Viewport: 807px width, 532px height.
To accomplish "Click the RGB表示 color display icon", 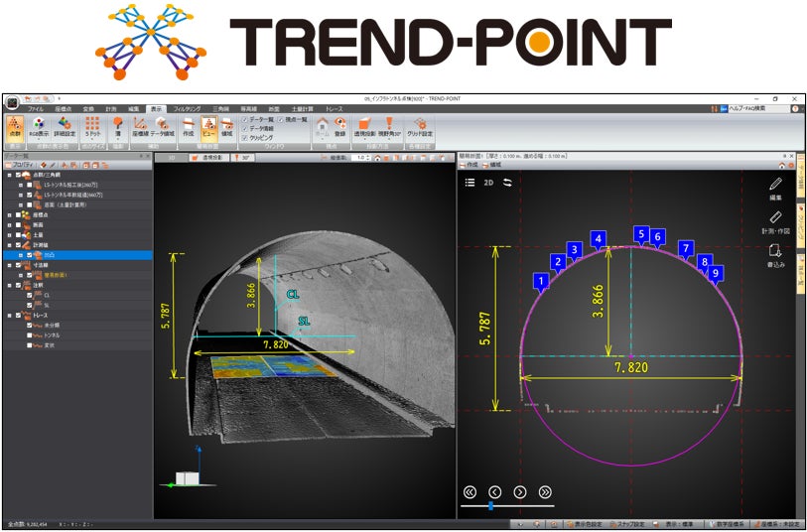I will click(x=39, y=127).
